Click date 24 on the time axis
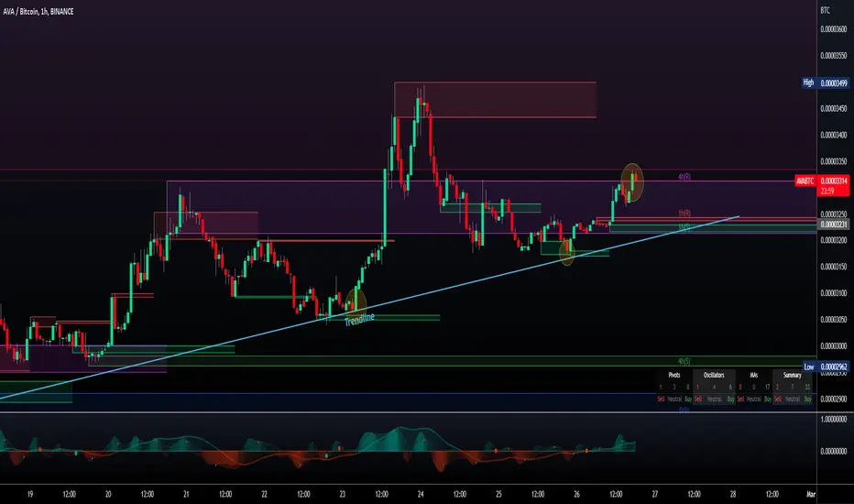854x504 pixels. [x=421, y=494]
